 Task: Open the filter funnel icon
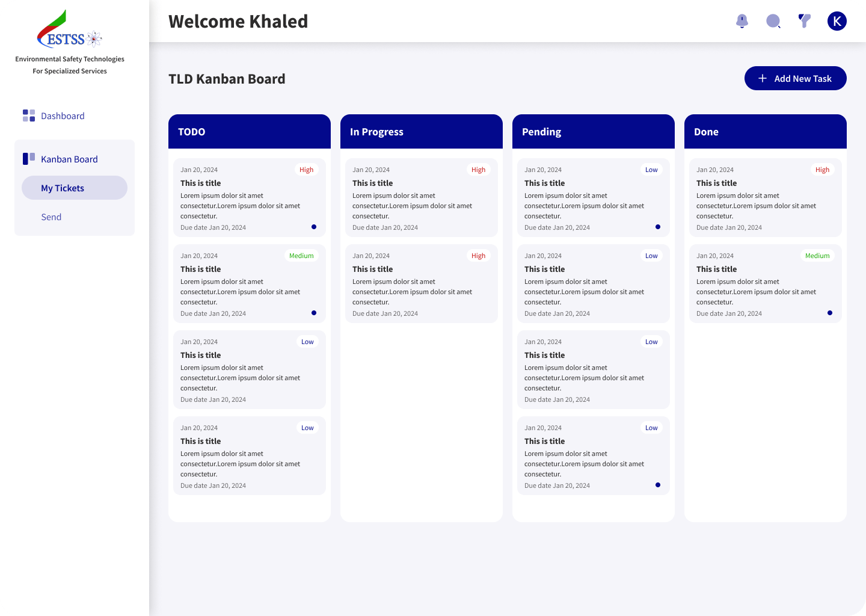tap(805, 21)
